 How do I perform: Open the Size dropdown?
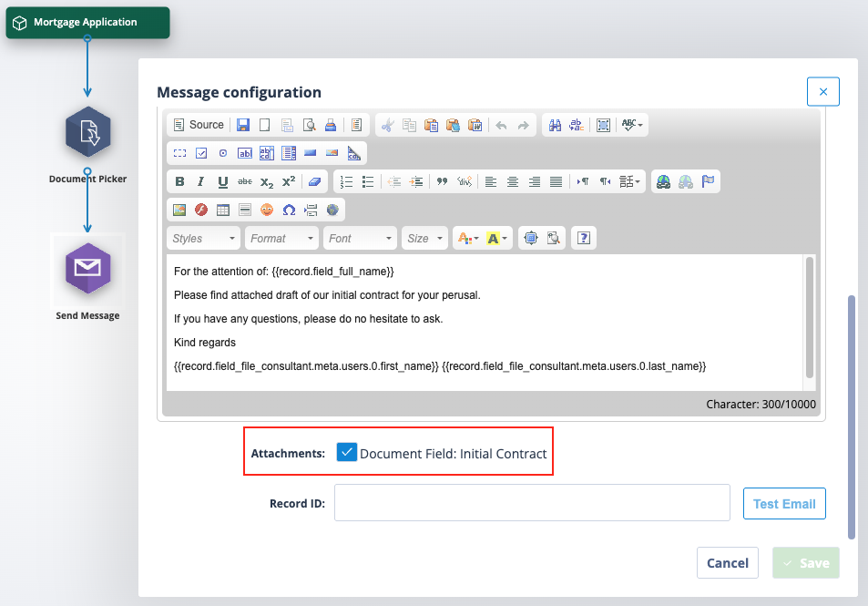424,238
